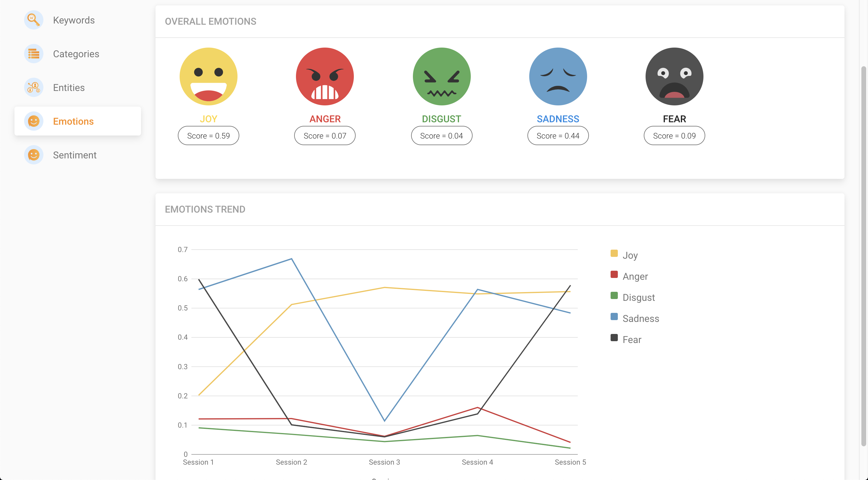The height and width of the screenshot is (480, 868).
Task: Click the yellow Joy legend swatch
Action: tap(614, 254)
